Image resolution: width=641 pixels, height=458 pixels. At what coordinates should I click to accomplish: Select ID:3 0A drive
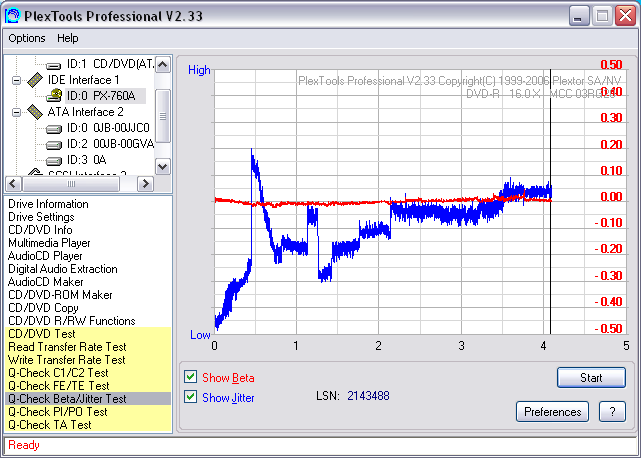pyautogui.click(x=86, y=160)
